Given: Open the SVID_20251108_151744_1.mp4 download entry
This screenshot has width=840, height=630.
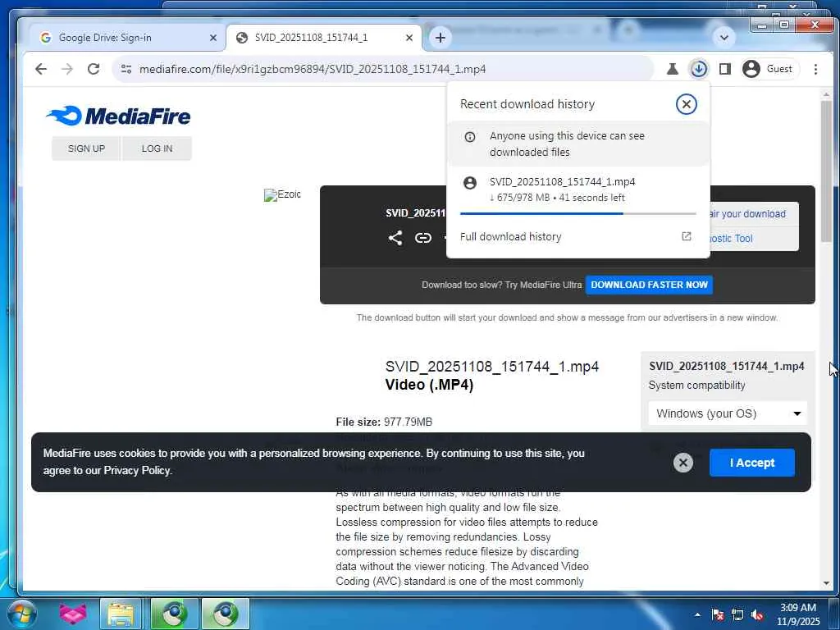Looking at the screenshot, I should pyautogui.click(x=578, y=189).
